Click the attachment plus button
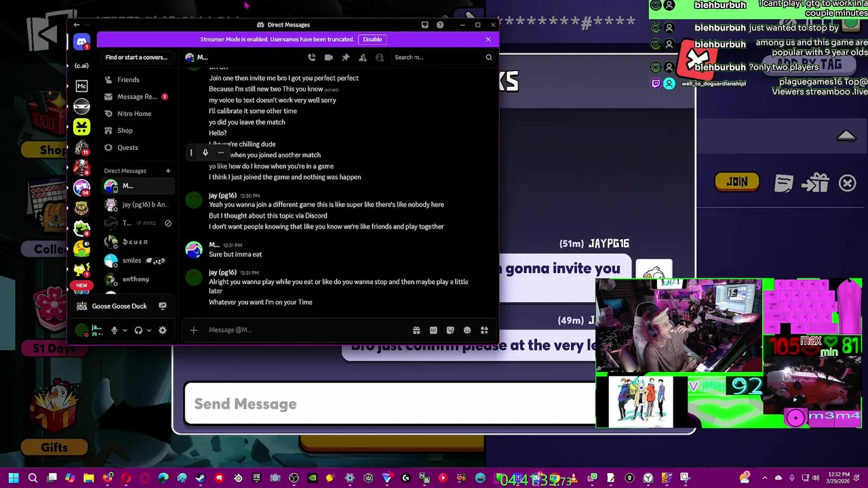This screenshot has height=488, width=868. (194, 330)
